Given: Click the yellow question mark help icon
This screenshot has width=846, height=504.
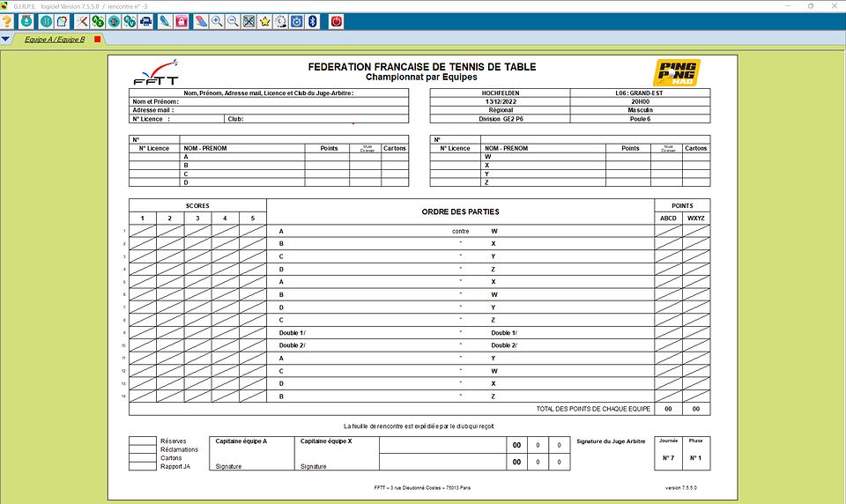Looking at the screenshot, I should [7, 21].
